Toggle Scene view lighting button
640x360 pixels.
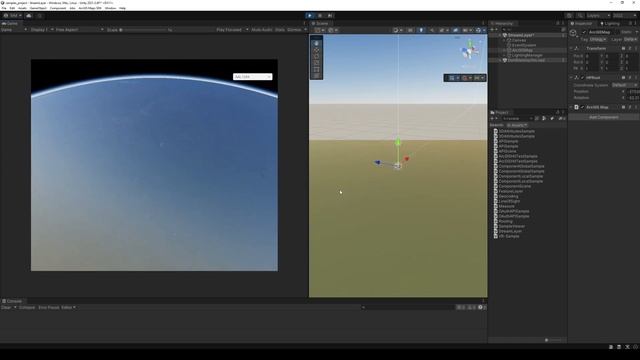[x=421, y=30]
